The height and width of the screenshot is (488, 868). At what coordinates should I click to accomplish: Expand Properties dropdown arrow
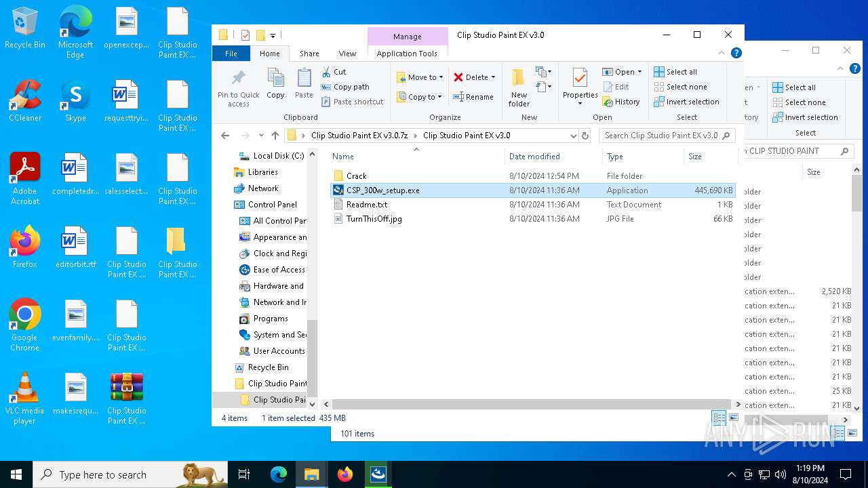point(580,104)
